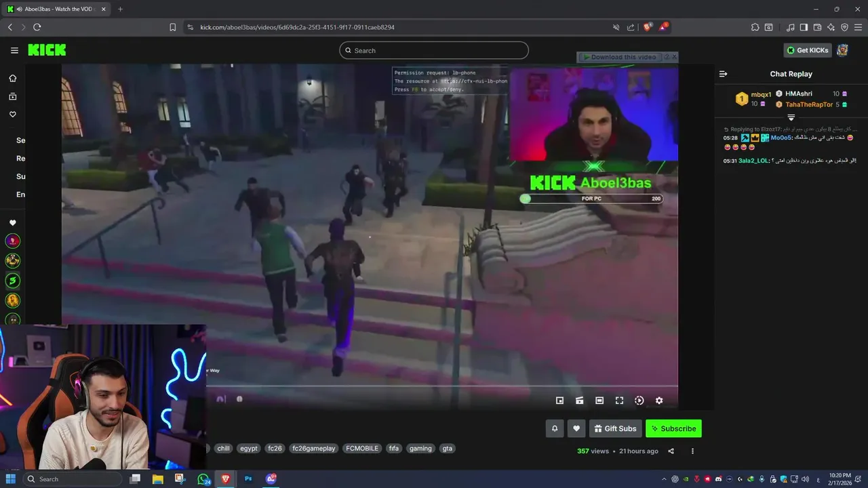
Task: Open the Home icon in the sidebar
Action: click(x=12, y=78)
